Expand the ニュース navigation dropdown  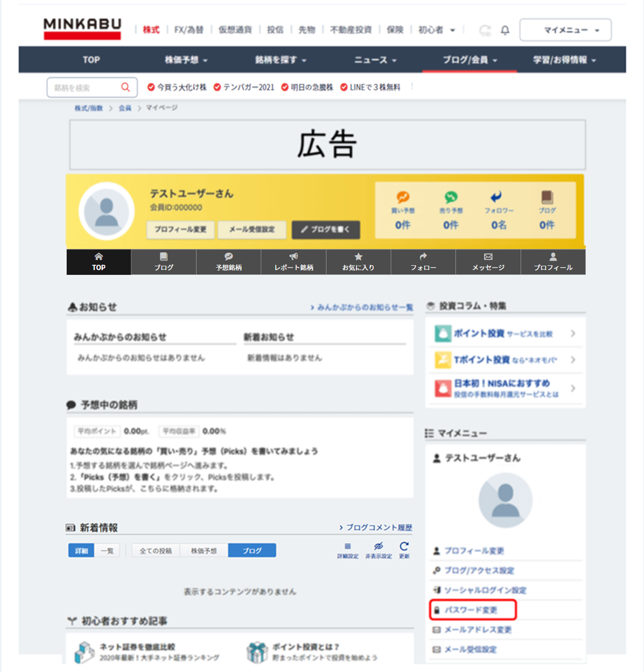(375, 60)
